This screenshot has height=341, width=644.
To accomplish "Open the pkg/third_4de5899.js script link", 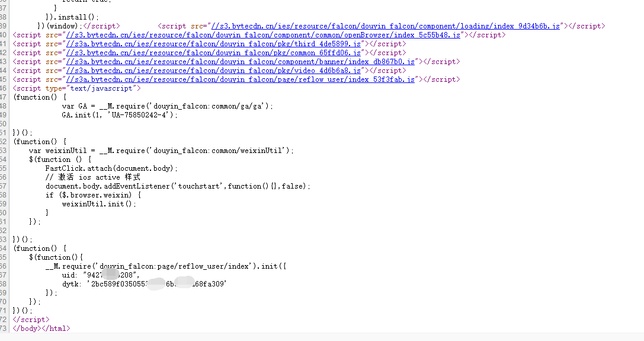I will pos(213,44).
